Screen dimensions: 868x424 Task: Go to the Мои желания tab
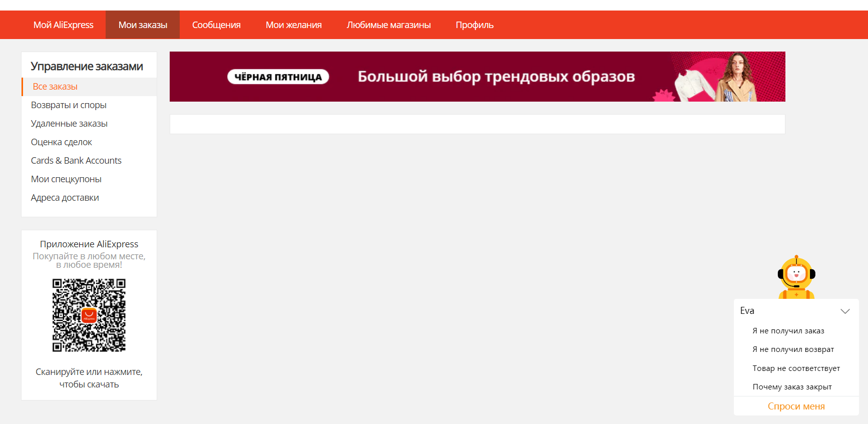click(293, 25)
